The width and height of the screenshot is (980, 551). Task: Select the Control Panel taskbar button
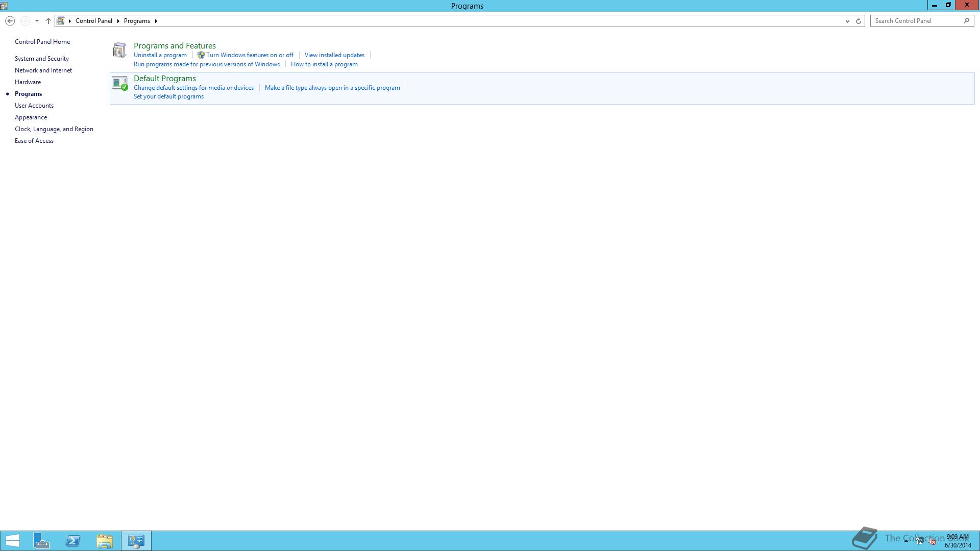(136, 541)
